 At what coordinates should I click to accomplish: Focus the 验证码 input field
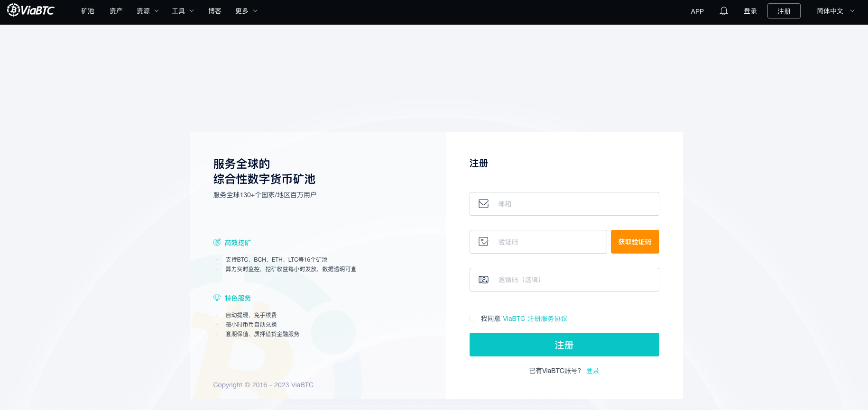click(x=538, y=242)
